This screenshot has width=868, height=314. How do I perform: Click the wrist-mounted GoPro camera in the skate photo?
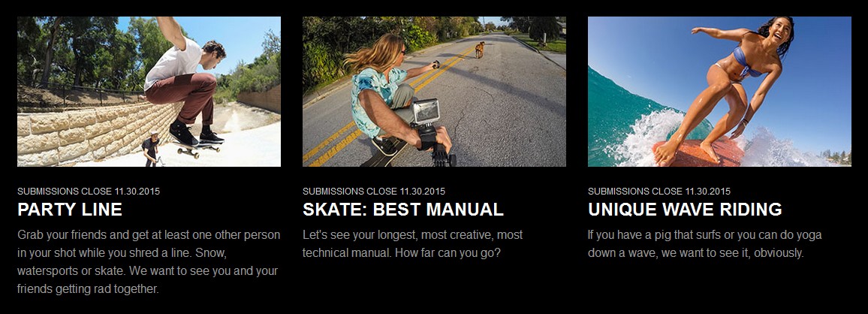426,113
